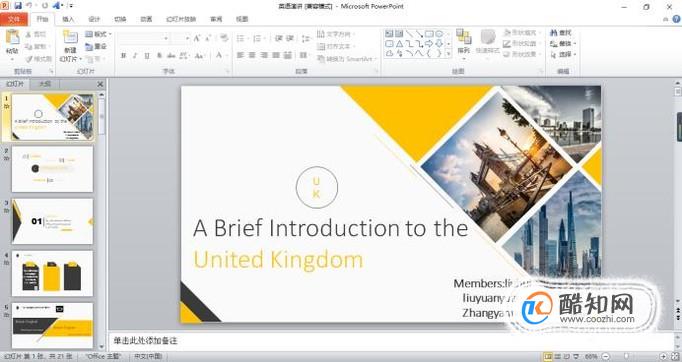Toggle Italic formatting in font group
The height and width of the screenshot is (362, 682).
click(x=135, y=56)
